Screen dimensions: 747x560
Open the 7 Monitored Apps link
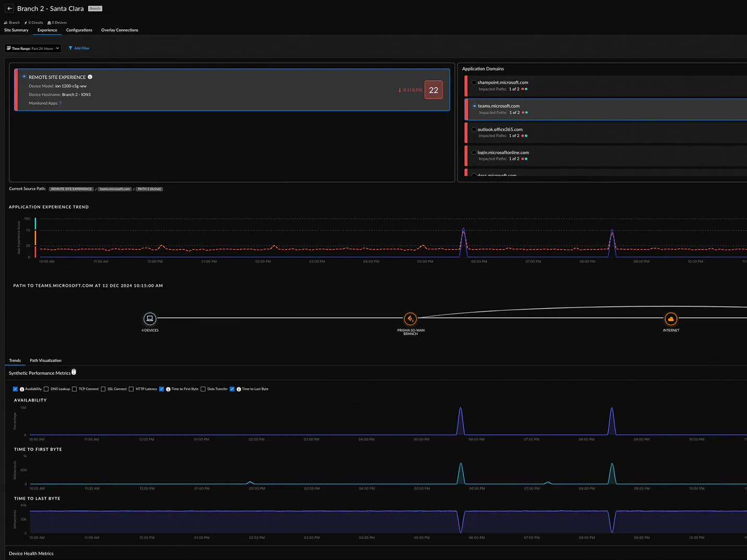click(60, 103)
